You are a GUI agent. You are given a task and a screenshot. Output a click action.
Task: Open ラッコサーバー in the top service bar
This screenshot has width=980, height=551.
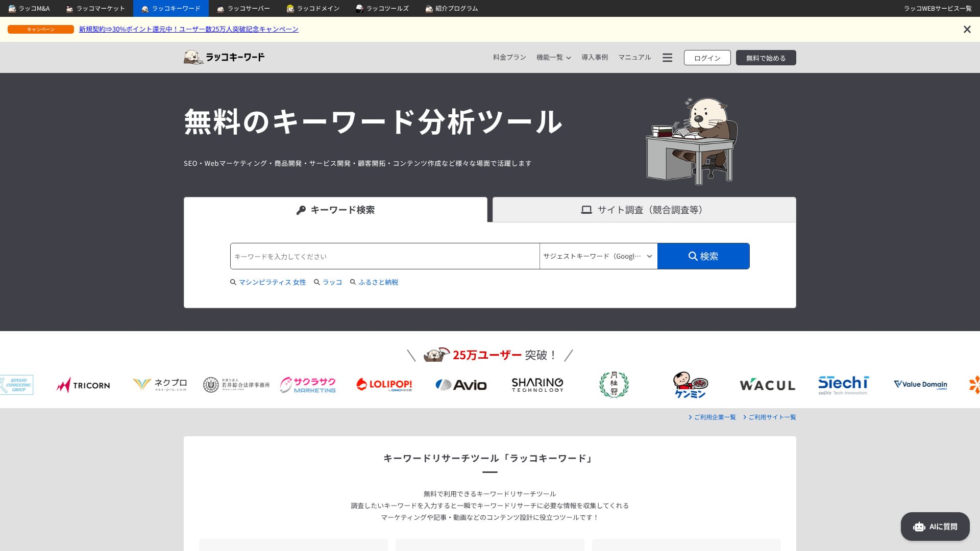[x=243, y=9]
